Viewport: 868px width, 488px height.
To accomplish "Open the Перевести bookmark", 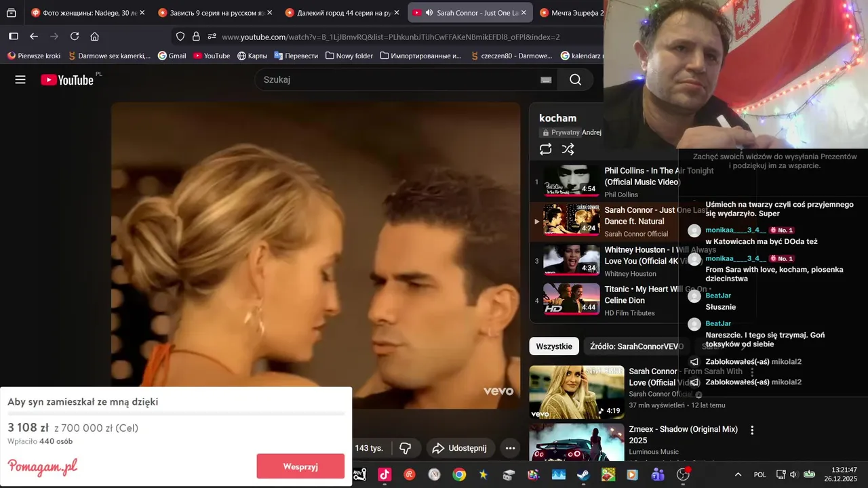I will tap(296, 56).
